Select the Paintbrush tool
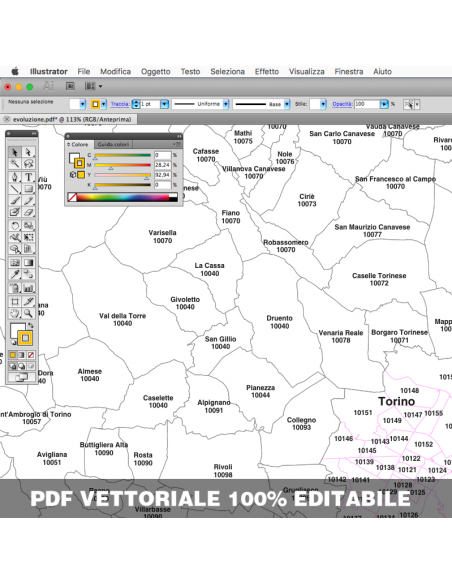452x584 pixels. (15, 201)
